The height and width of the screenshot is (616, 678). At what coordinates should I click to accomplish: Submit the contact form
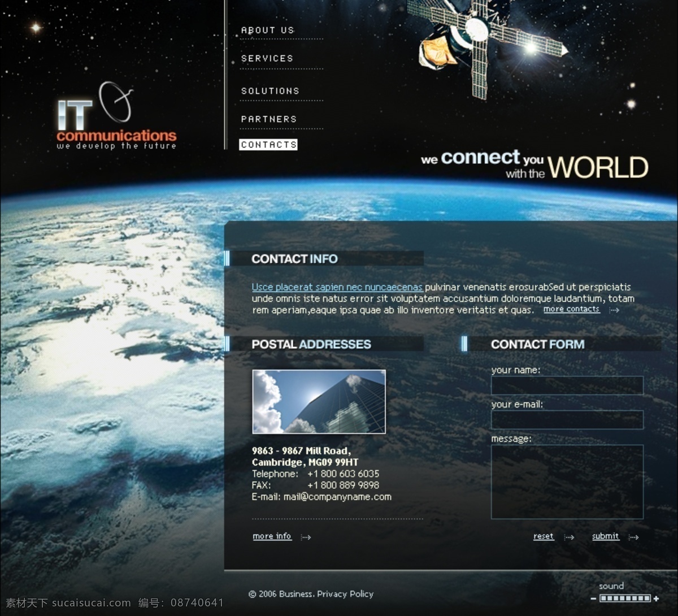pos(605,536)
